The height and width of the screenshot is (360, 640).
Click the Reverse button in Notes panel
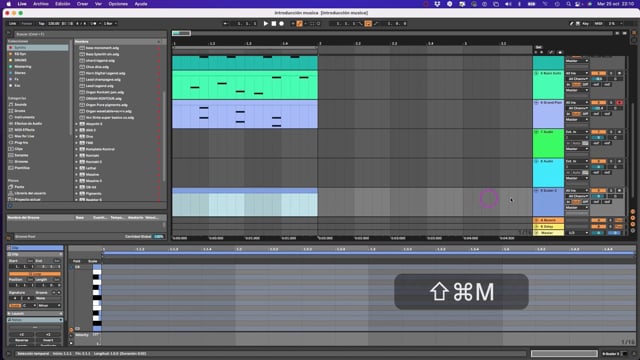pos(22,340)
